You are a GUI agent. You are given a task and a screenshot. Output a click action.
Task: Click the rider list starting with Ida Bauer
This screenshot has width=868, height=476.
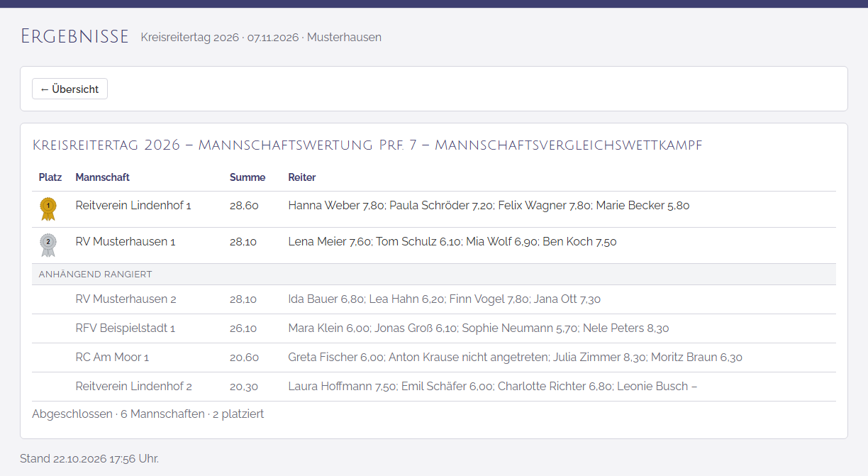(x=445, y=299)
